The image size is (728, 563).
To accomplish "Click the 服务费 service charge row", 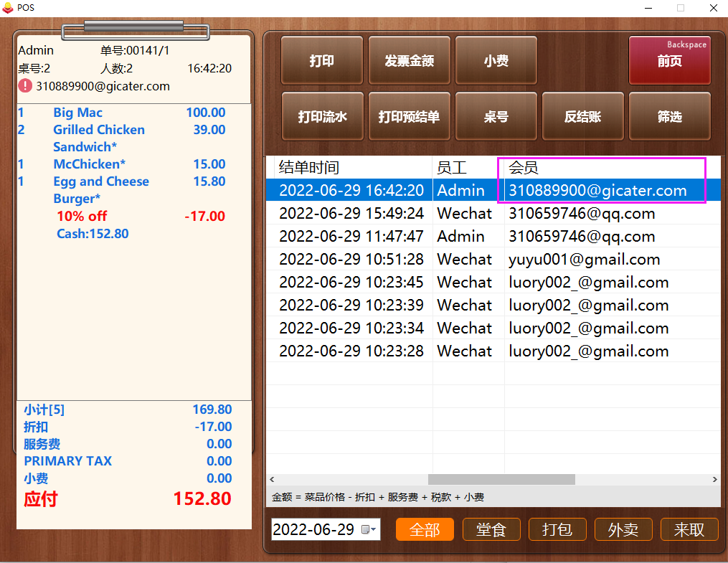I will click(128, 444).
